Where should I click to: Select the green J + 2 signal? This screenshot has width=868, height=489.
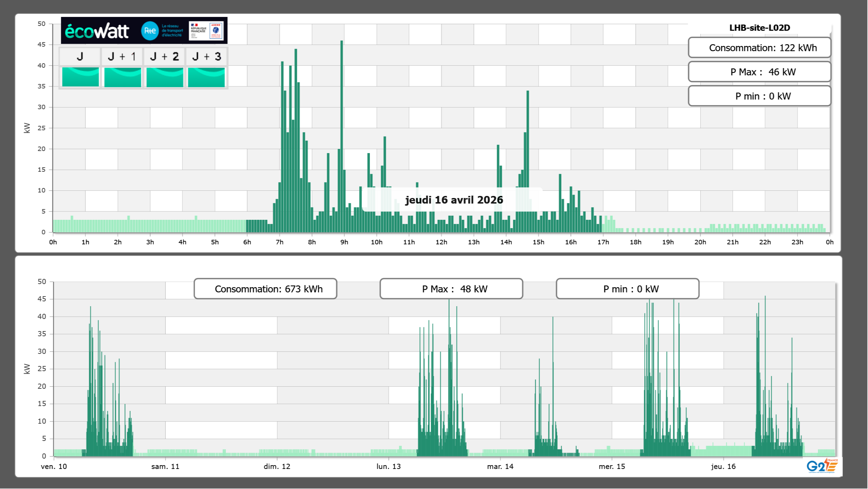(165, 77)
